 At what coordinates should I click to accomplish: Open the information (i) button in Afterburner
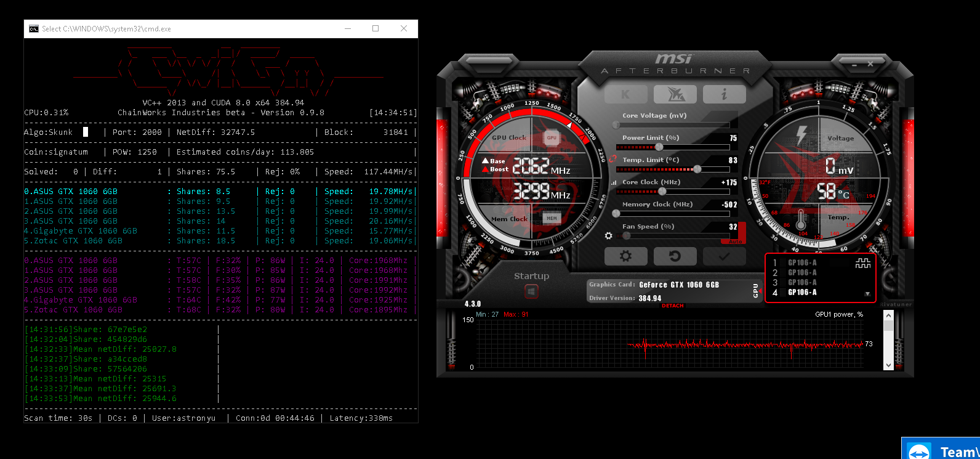coord(724,94)
